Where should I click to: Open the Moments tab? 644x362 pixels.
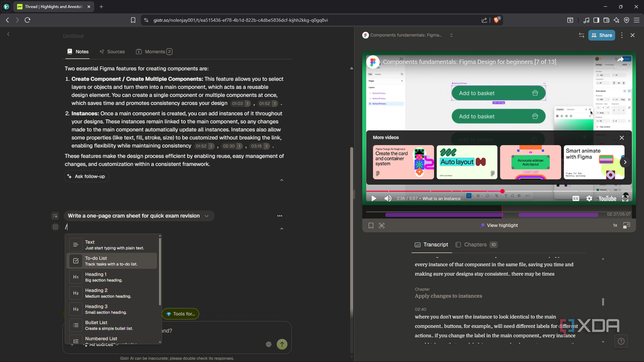click(154, 51)
